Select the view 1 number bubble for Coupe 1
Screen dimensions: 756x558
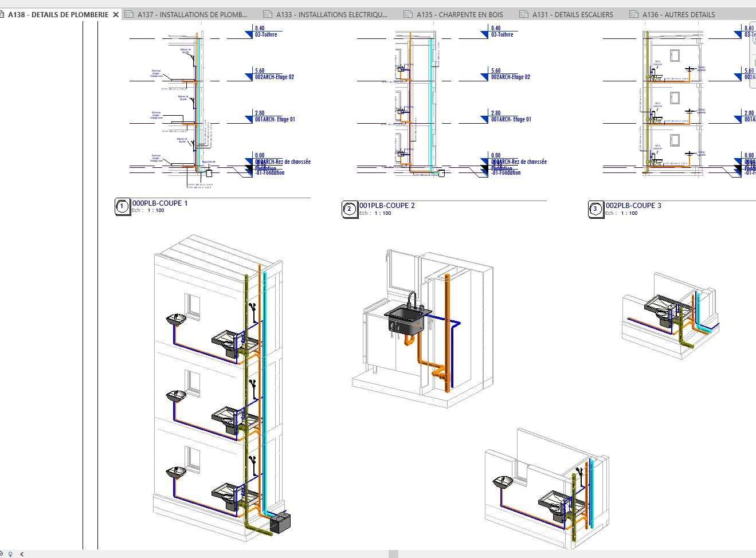pyautogui.click(x=122, y=206)
